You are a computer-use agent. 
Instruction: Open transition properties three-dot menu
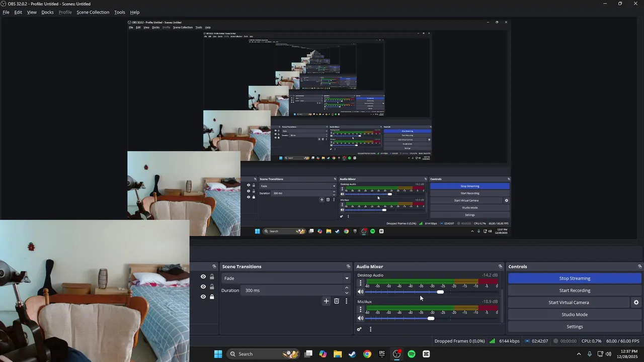(x=346, y=301)
